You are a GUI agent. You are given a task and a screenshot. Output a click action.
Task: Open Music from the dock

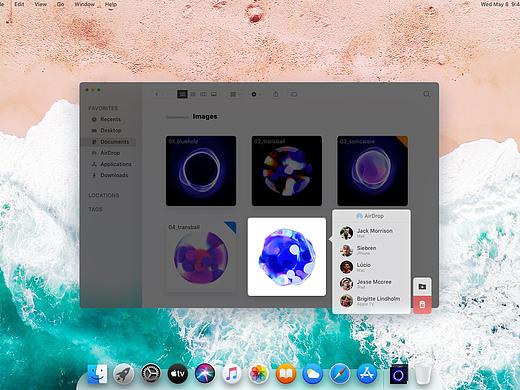click(x=231, y=374)
